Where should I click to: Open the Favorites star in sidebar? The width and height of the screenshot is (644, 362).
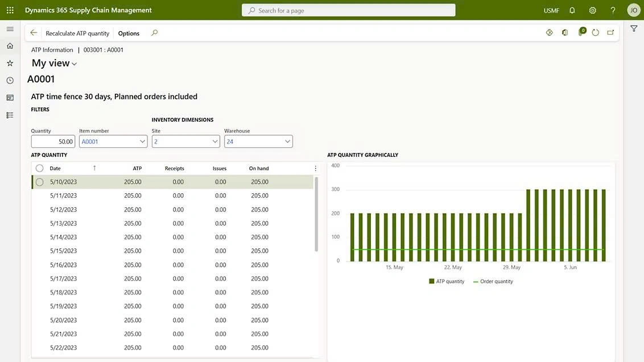(x=10, y=63)
